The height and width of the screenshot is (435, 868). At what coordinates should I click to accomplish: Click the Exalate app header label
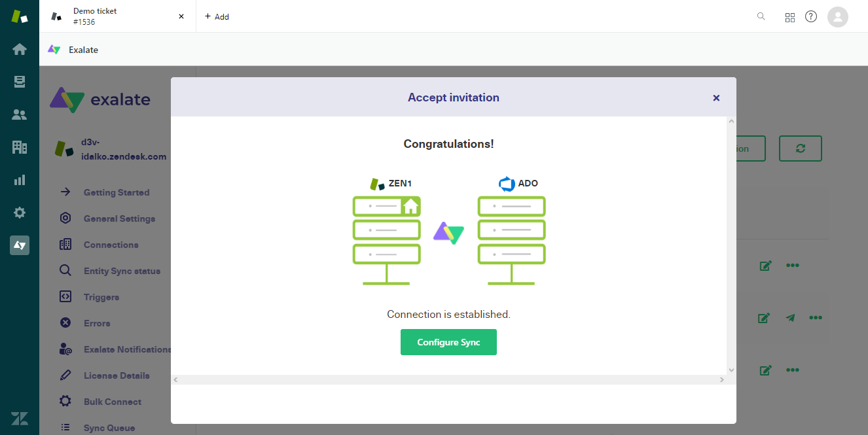point(83,50)
